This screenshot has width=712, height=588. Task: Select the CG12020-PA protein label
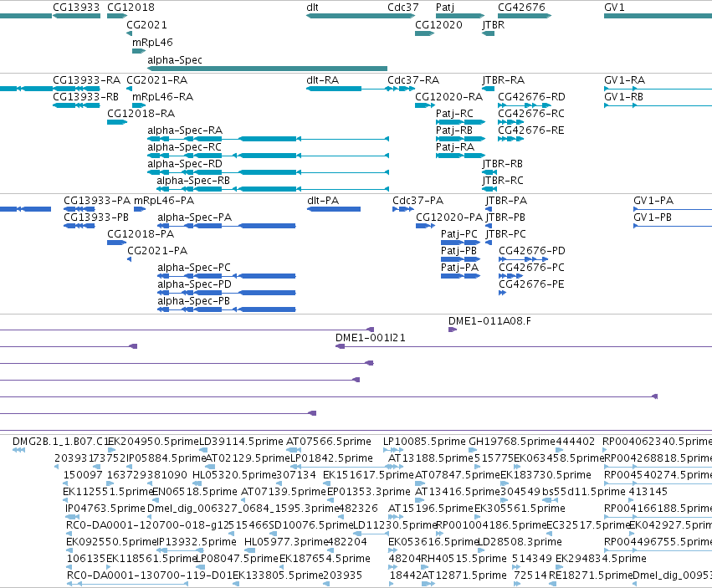[449, 217]
